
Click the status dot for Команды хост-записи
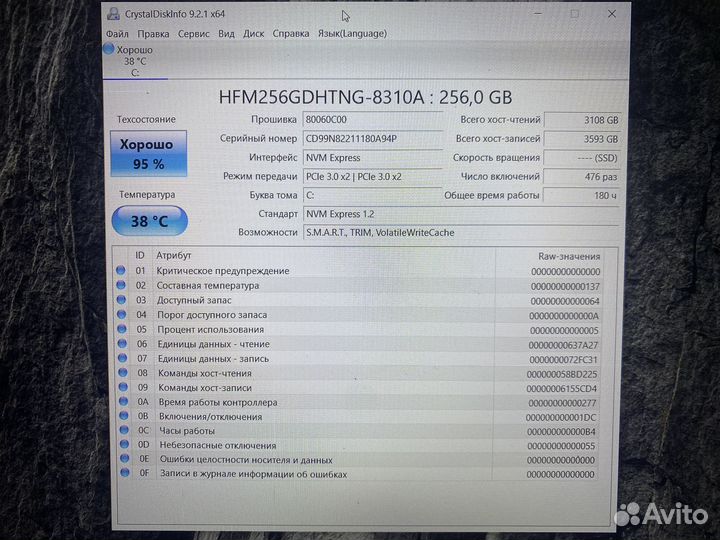point(123,387)
